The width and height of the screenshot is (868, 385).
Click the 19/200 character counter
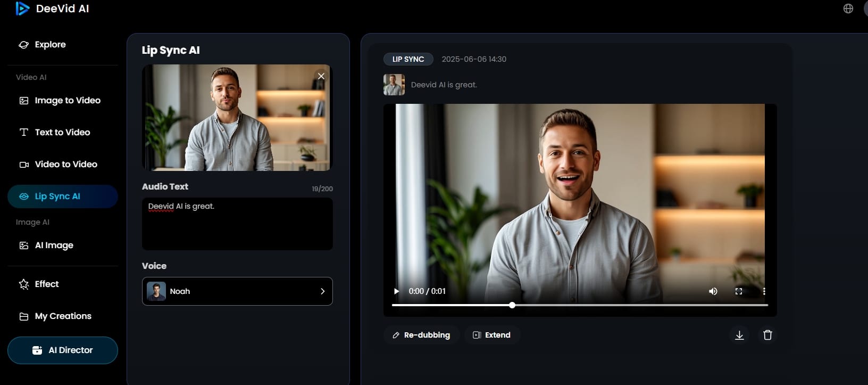click(x=322, y=189)
